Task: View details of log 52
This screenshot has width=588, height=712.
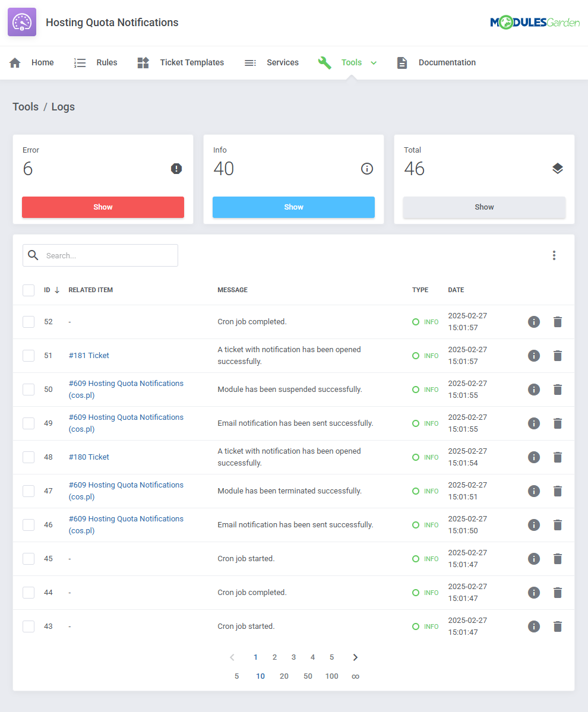Action: point(534,322)
